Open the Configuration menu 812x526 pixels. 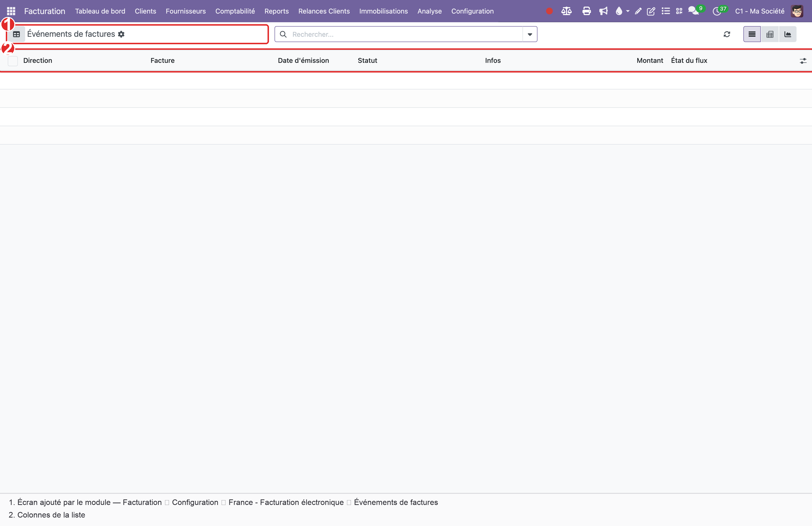(472, 11)
